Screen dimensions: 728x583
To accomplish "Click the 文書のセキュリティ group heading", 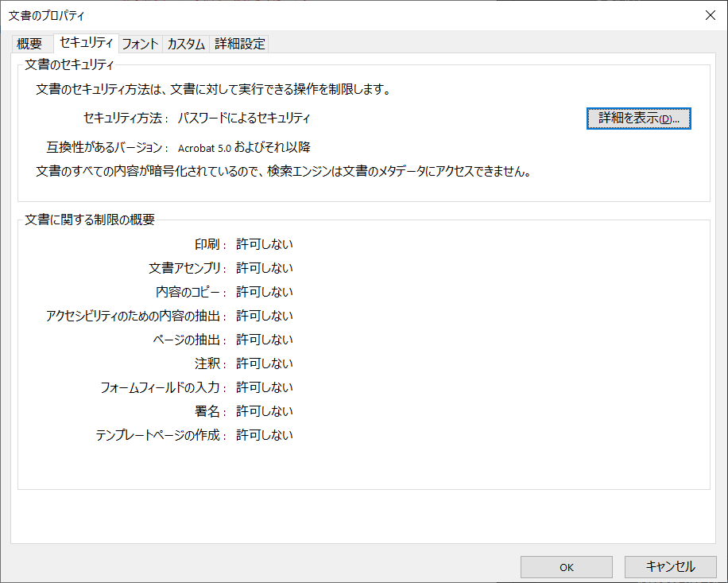I will coord(68,64).
